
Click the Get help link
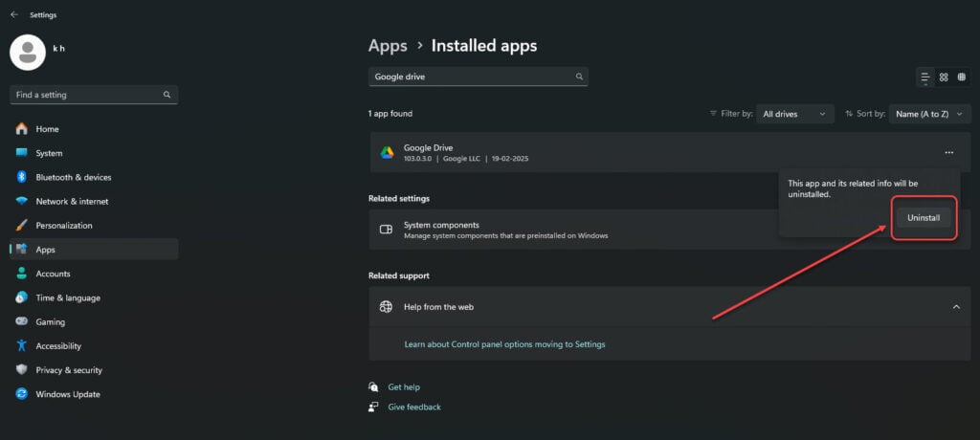point(404,386)
